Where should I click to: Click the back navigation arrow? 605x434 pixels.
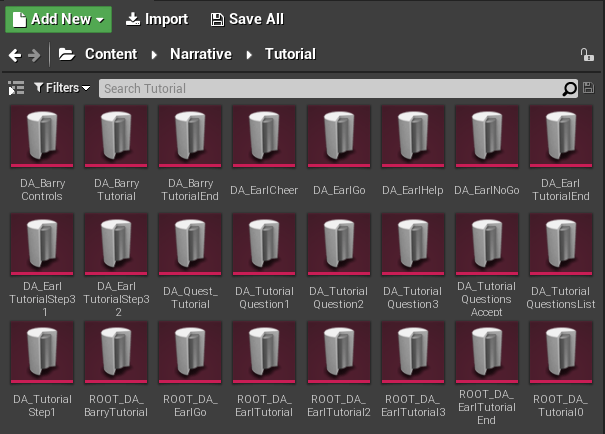pos(14,55)
